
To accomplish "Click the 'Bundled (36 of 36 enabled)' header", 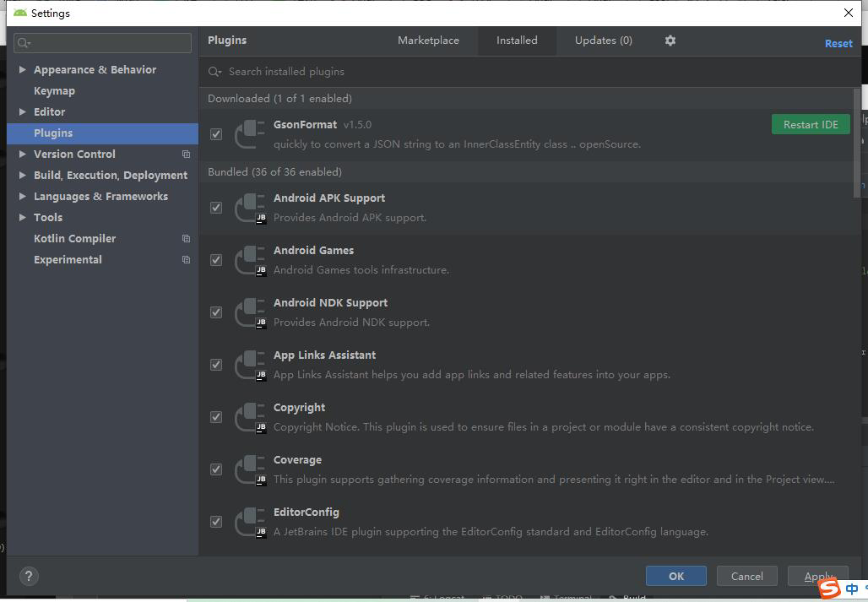I will pyautogui.click(x=274, y=172).
